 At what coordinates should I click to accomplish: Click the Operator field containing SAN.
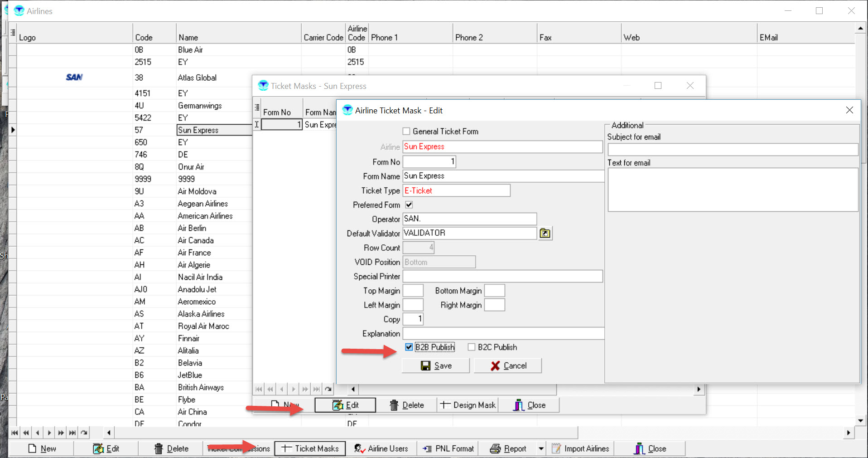click(469, 219)
